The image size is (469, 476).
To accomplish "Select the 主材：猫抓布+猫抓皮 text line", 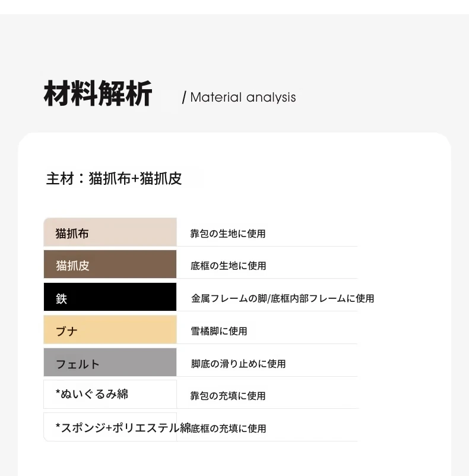I will [114, 178].
